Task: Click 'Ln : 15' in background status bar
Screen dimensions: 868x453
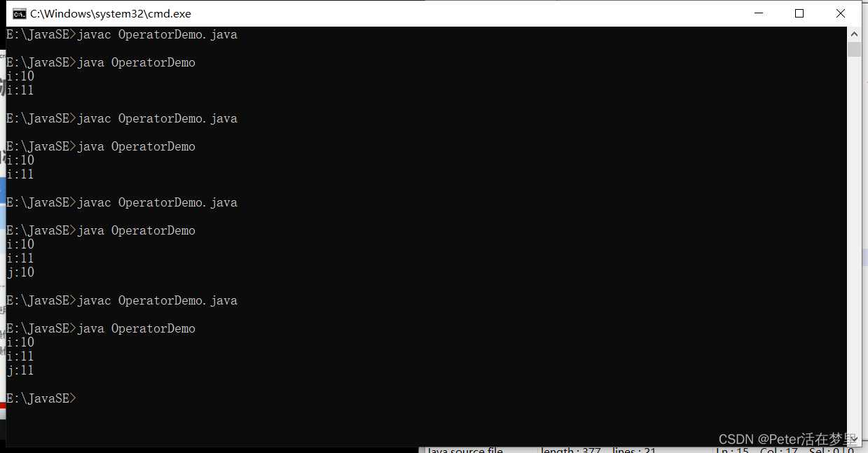Action: click(733, 449)
